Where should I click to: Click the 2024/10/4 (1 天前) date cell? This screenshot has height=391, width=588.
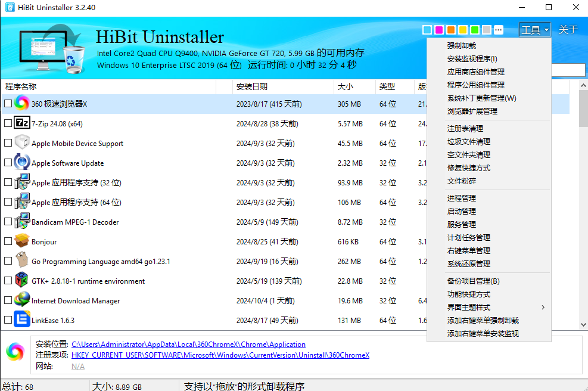click(266, 301)
